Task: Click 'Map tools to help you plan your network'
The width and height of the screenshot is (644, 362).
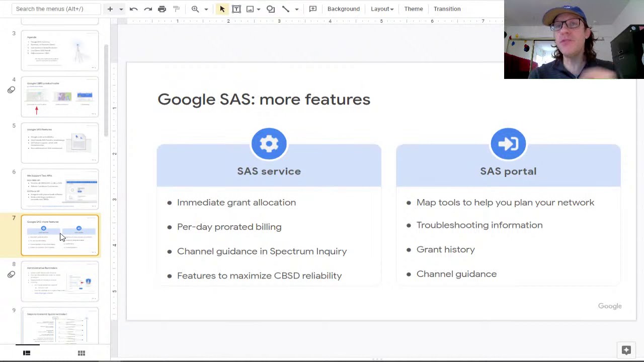Action: pos(505,203)
